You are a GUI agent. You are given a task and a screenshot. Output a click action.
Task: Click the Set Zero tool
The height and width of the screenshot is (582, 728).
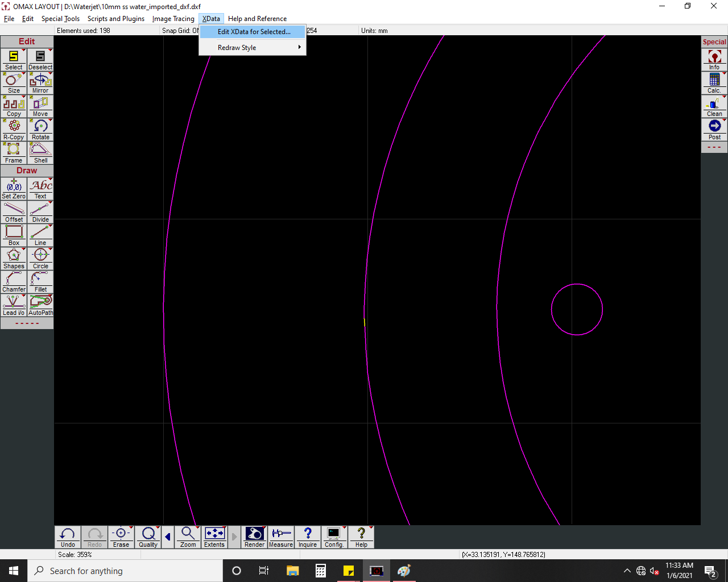(14, 189)
